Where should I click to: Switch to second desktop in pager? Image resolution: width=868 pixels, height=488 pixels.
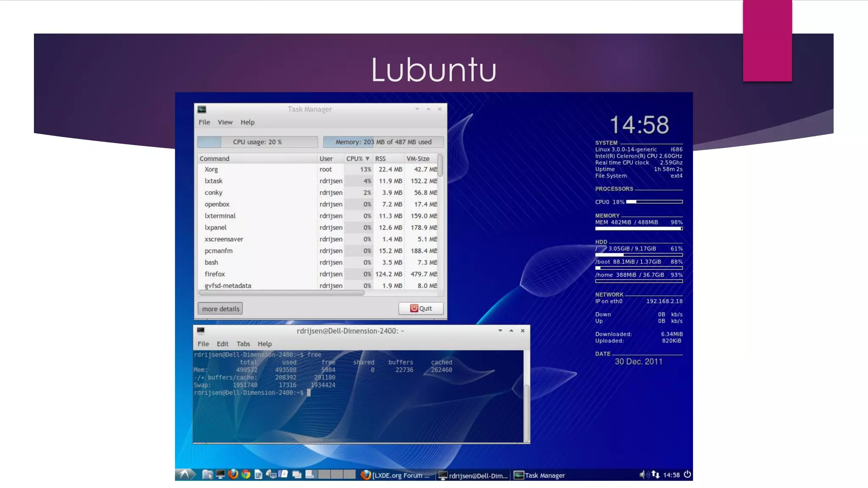coord(324,474)
